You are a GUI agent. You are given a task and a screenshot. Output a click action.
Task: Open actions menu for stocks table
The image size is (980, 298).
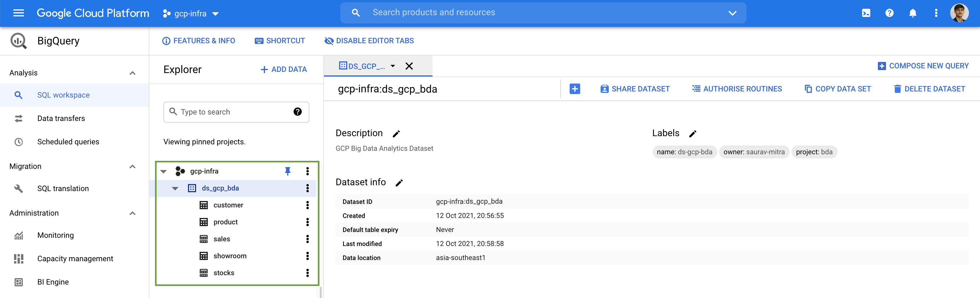point(307,273)
